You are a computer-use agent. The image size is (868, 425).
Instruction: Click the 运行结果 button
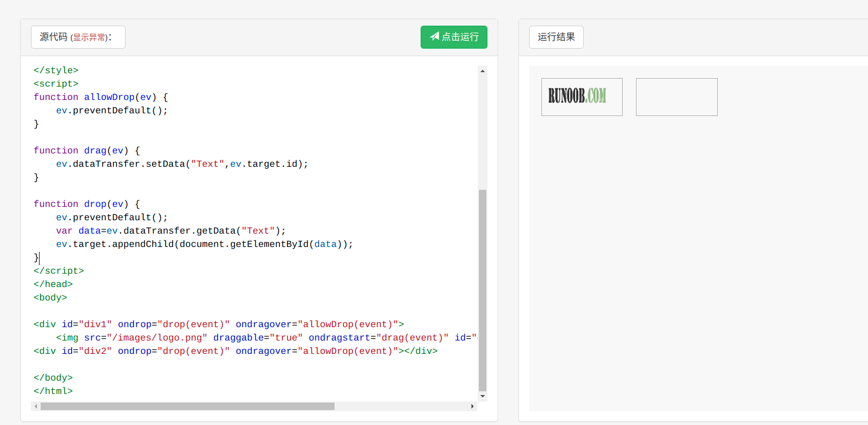[x=556, y=37]
